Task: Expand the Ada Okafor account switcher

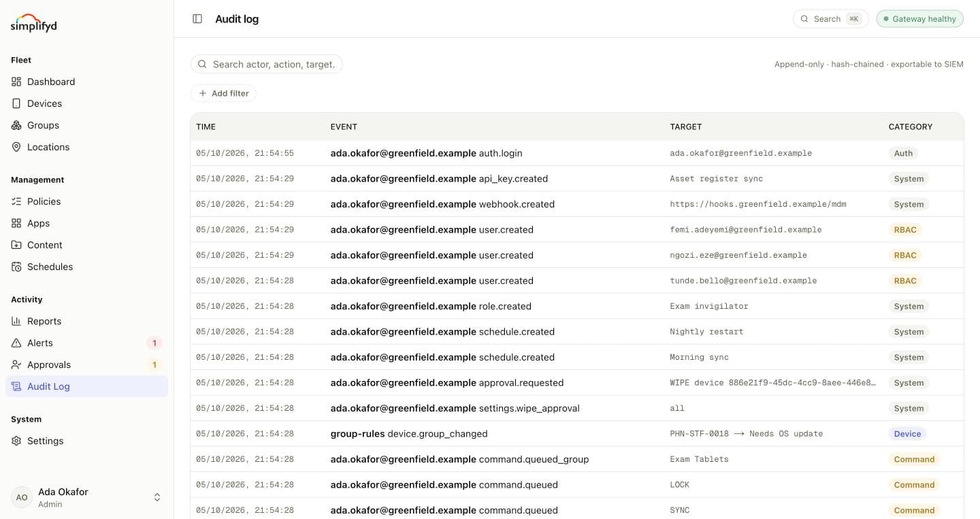Action: [x=157, y=497]
